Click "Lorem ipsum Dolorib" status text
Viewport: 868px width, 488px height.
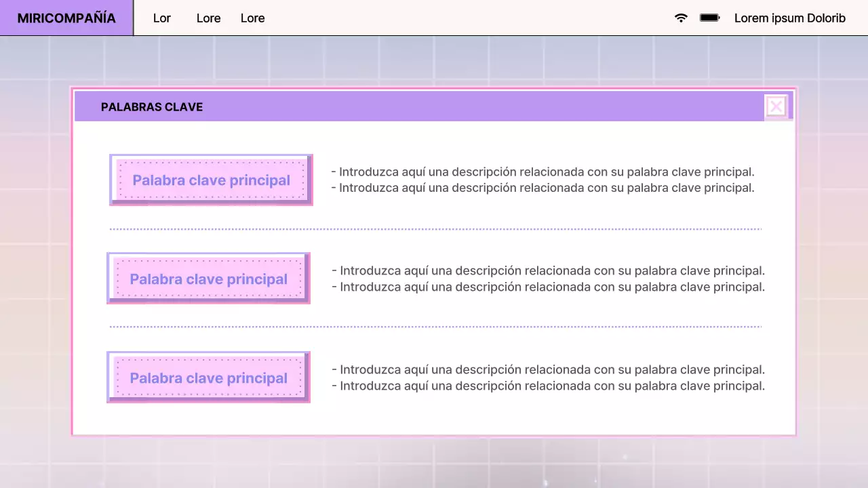pyautogui.click(x=790, y=18)
